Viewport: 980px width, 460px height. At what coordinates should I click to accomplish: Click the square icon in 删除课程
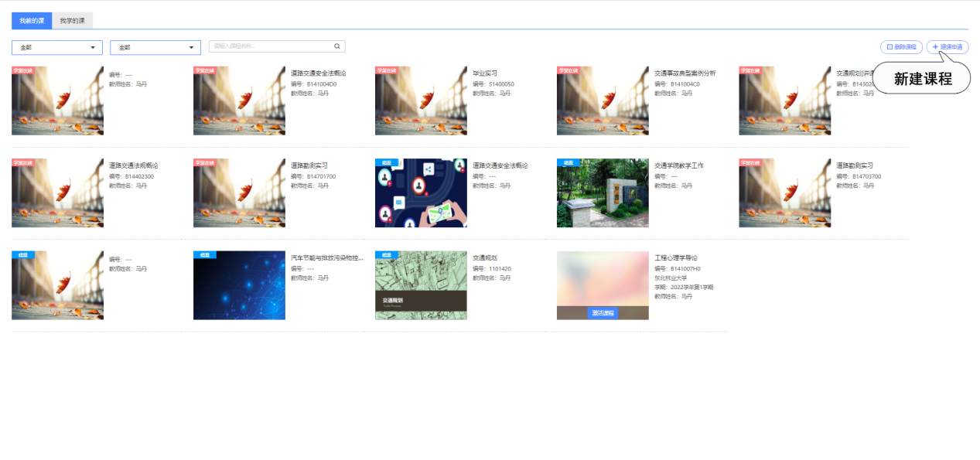click(890, 47)
